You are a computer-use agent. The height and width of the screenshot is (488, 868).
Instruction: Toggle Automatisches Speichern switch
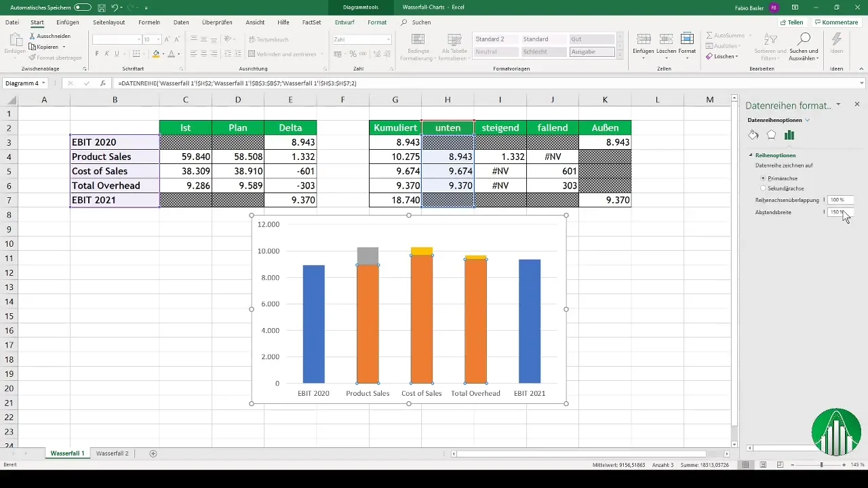point(83,7)
